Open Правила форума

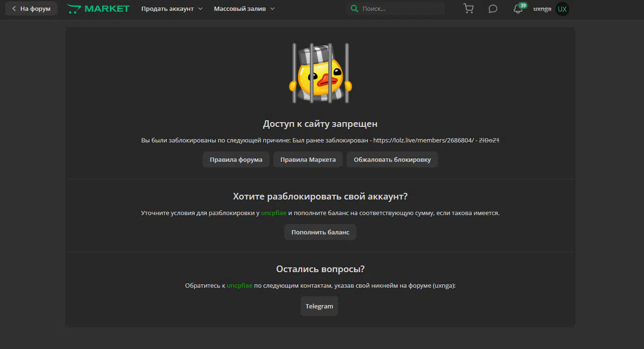point(236,159)
